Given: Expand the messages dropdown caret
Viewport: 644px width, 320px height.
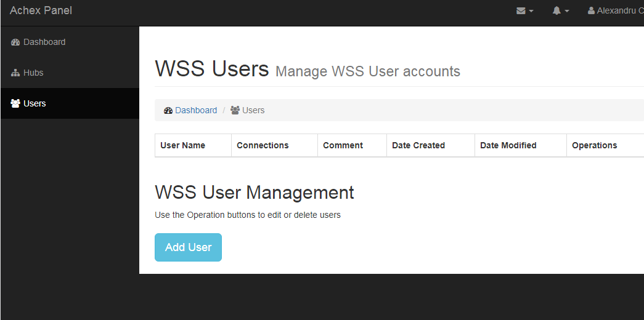Looking at the screenshot, I should [x=531, y=12].
